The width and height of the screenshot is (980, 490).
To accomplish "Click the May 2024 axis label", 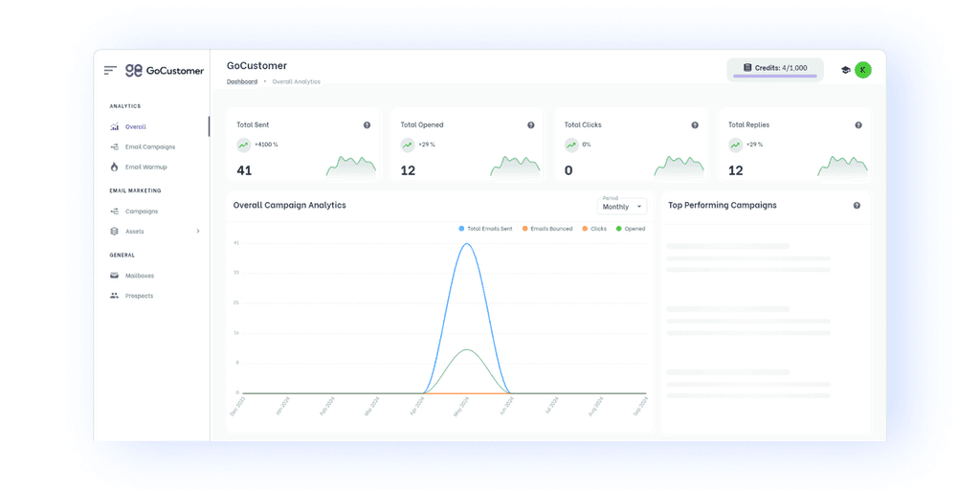I will [460, 408].
